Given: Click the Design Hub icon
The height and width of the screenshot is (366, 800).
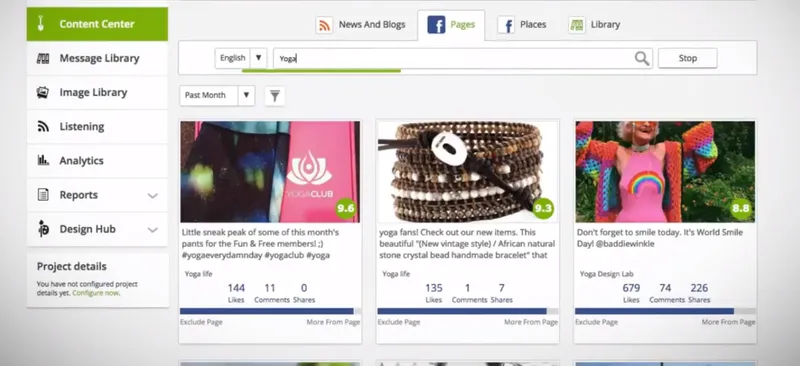Looking at the screenshot, I should (43, 229).
